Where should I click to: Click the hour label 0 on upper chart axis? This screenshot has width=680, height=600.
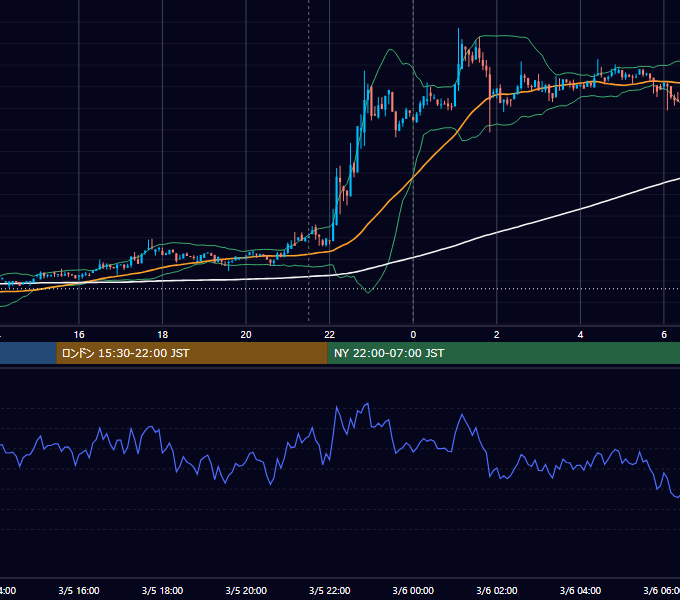tap(413, 335)
